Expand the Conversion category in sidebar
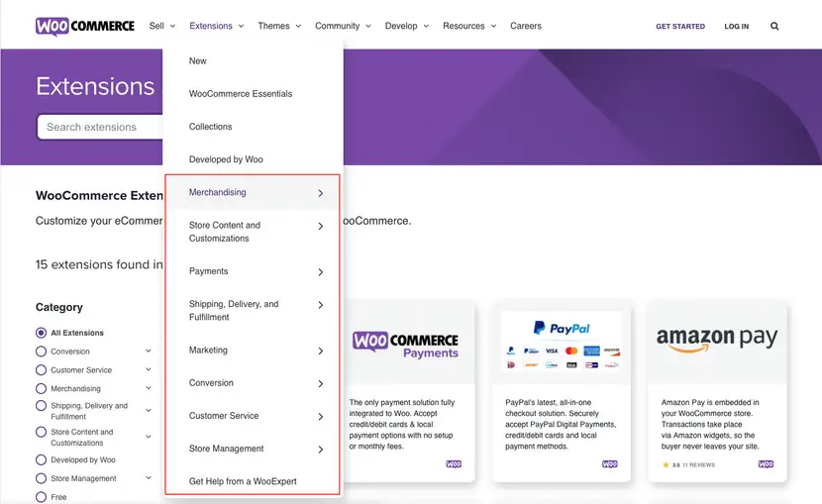This screenshot has height=504, width=822. [149, 352]
